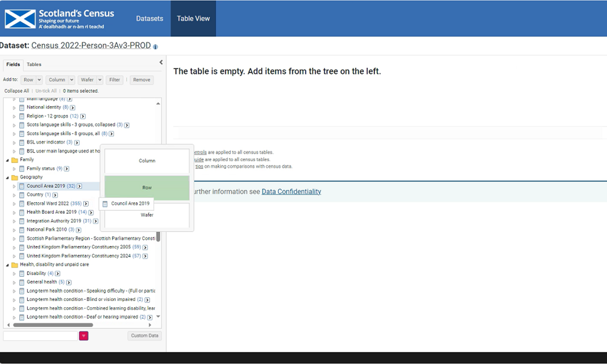Click the dataset info icon

[155, 47]
